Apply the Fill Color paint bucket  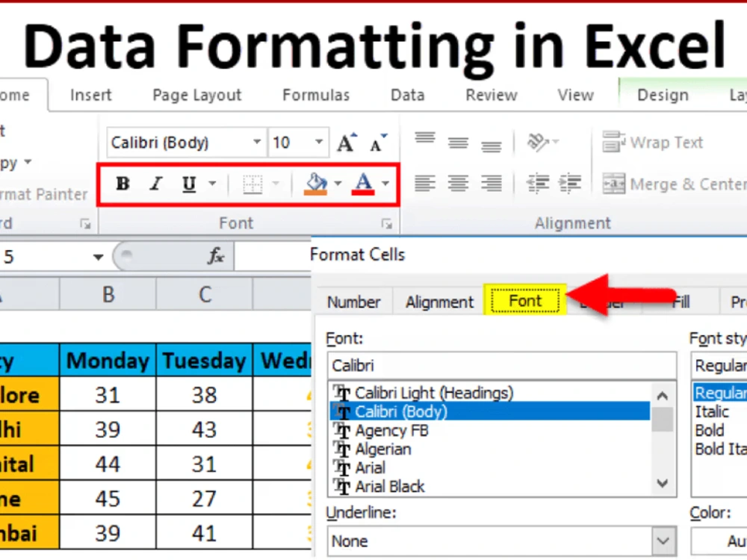316,184
